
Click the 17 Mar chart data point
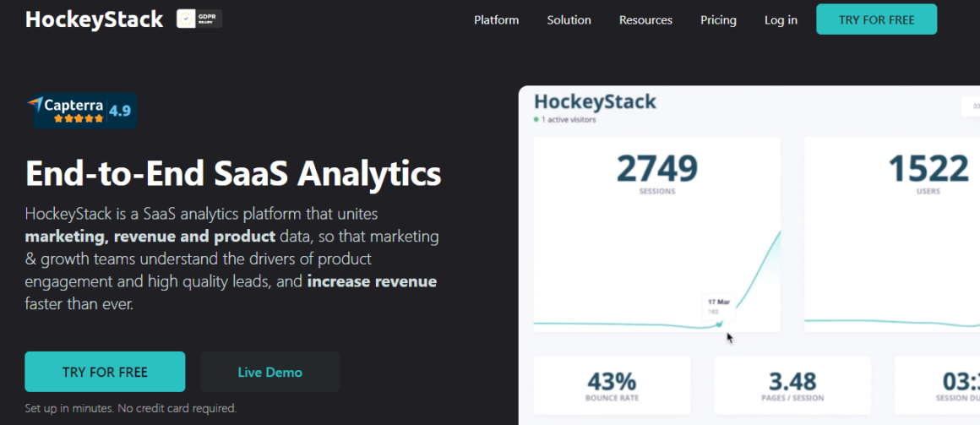tap(720, 324)
